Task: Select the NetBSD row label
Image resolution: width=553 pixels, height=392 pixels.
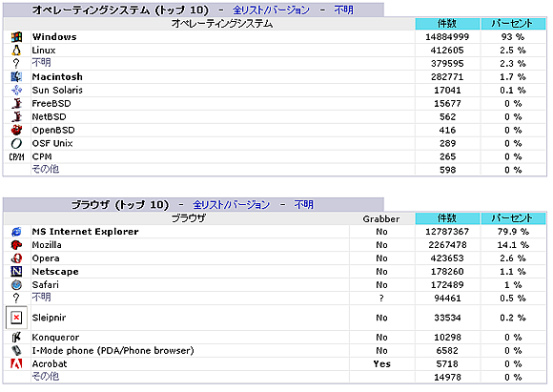Action: point(49,116)
